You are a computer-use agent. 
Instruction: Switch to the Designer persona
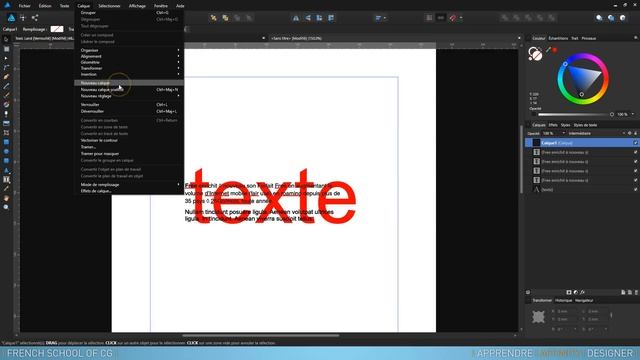point(11,18)
